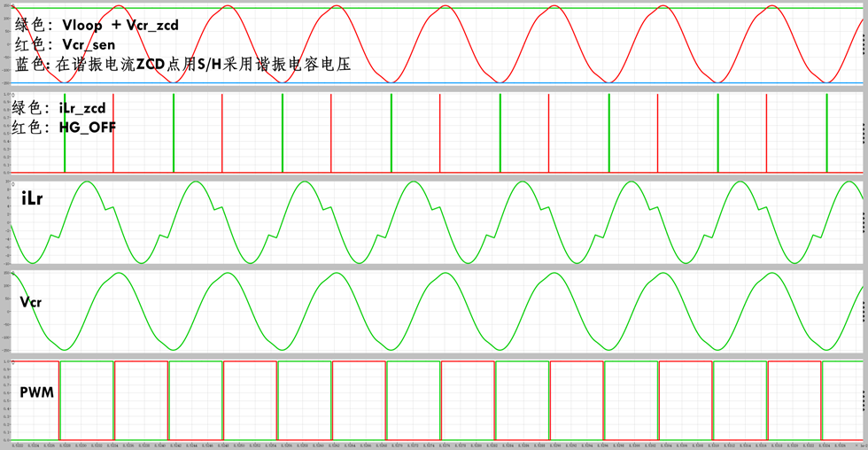
Task: Select the 'iLr' plot label
Action: (32, 198)
